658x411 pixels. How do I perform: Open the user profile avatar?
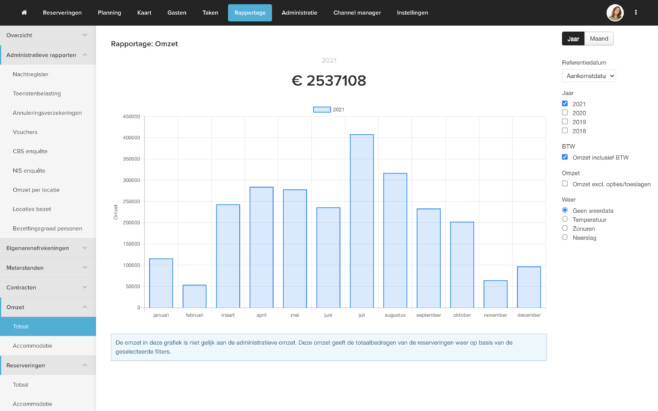click(615, 13)
